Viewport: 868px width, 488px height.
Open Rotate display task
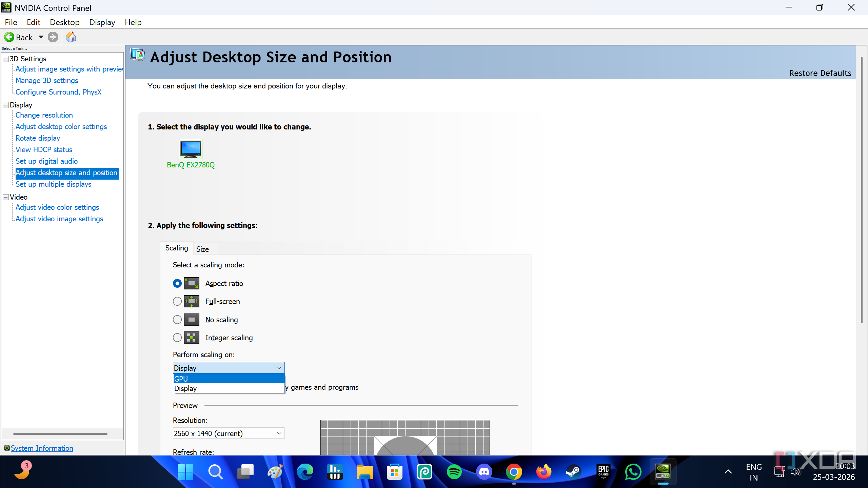(38, 138)
